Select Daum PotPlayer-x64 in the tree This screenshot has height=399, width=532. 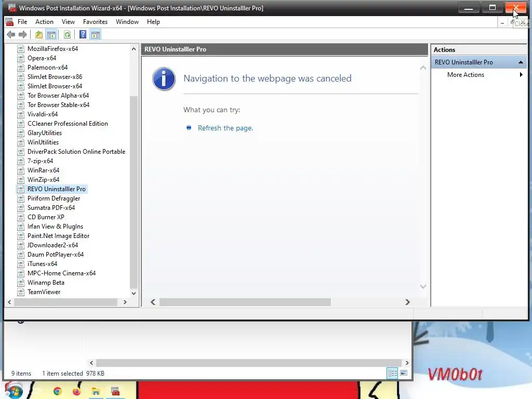(x=55, y=255)
